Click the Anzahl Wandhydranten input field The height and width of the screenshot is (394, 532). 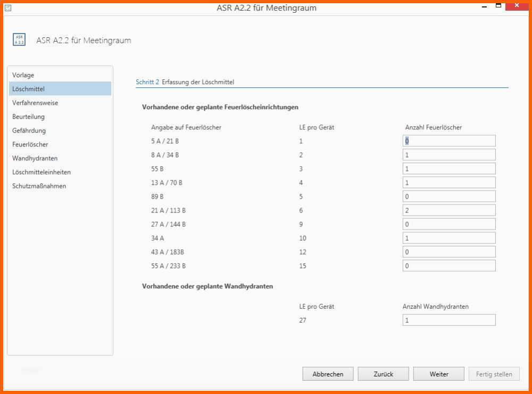coord(449,321)
